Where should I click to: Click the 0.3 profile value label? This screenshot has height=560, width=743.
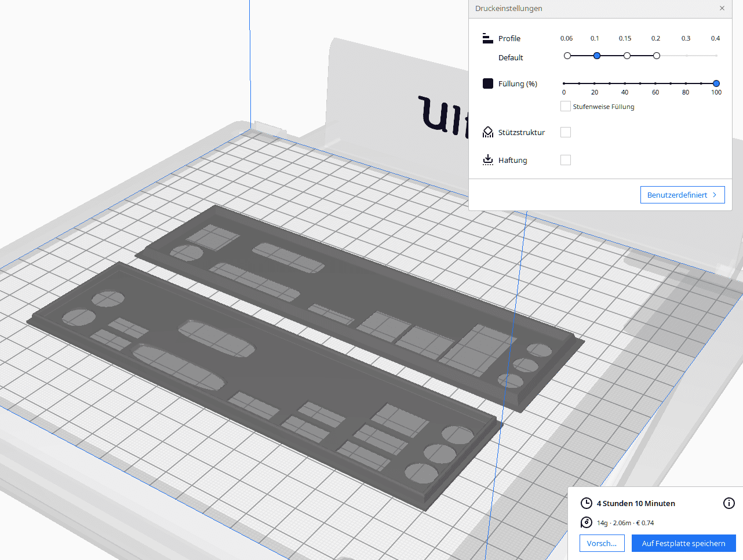[686, 38]
